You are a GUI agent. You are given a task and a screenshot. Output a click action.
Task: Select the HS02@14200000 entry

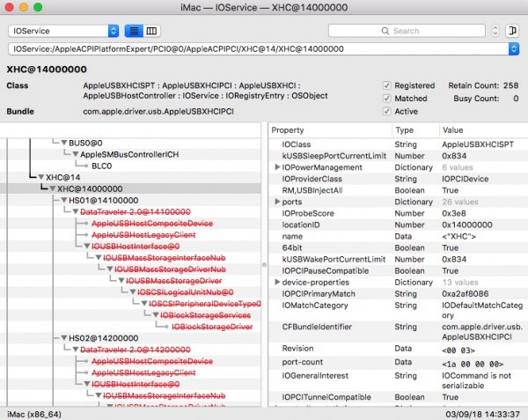103,338
